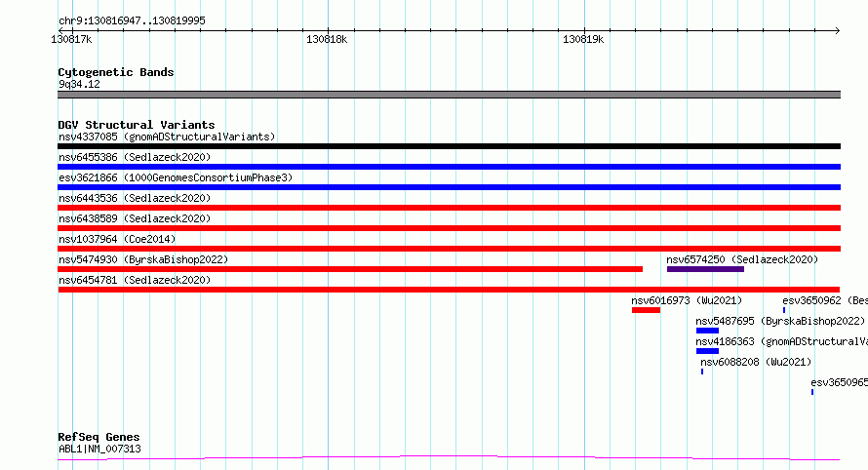The height and width of the screenshot is (470, 868).
Task: Open the RefSeq Genes track title
Action: [x=99, y=437]
